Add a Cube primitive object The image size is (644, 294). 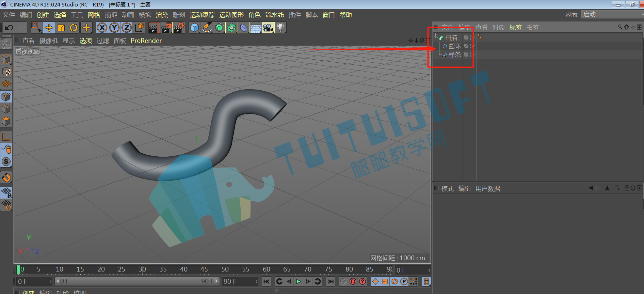pyautogui.click(x=195, y=28)
